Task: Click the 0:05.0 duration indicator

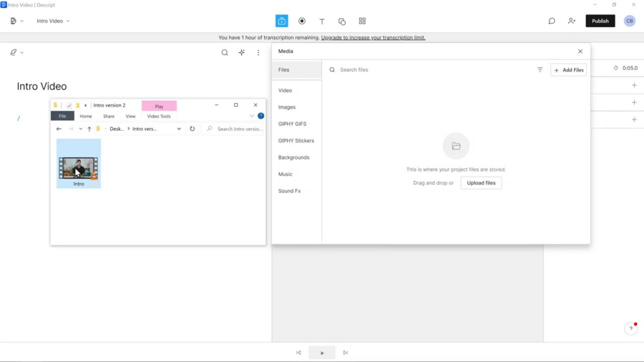Action: [x=626, y=68]
